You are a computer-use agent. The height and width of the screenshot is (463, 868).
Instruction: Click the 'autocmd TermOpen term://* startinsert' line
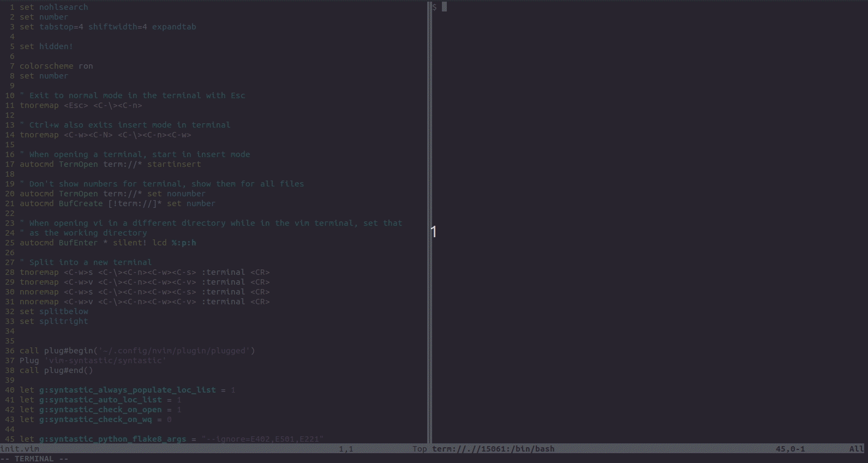click(x=110, y=164)
